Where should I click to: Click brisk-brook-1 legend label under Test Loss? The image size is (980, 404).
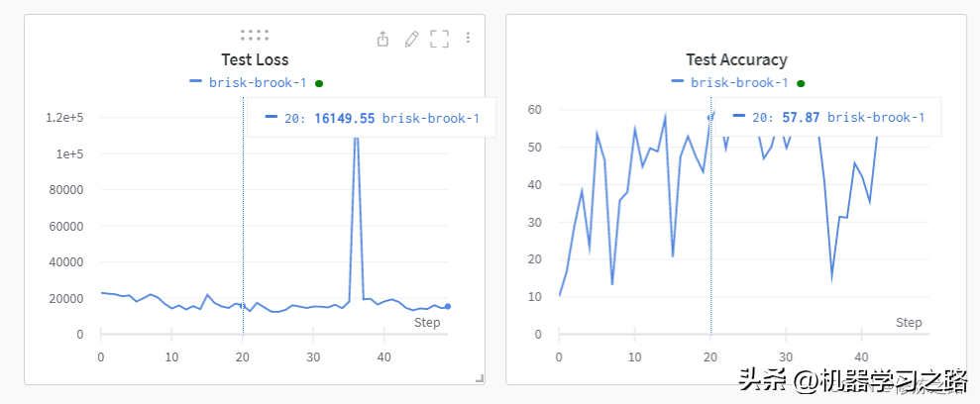pos(258,83)
